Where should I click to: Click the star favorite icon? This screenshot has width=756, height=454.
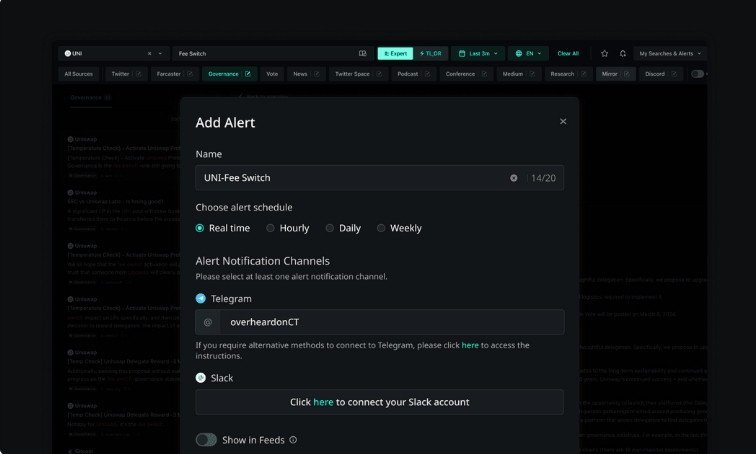(x=605, y=53)
